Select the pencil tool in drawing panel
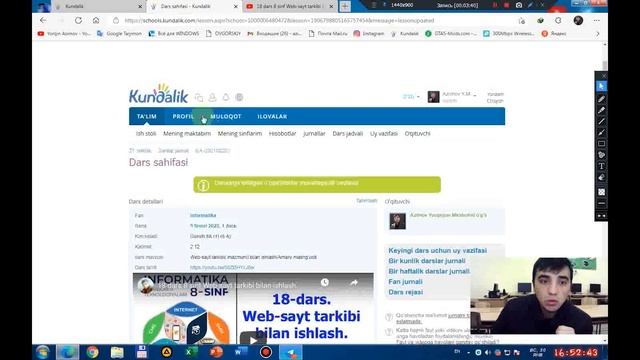The height and width of the screenshot is (360, 640). click(601, 99)
